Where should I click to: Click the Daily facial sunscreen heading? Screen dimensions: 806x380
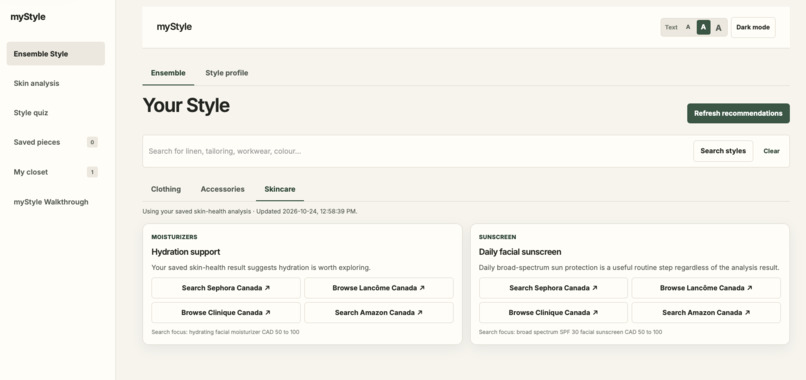click(520, 252)
